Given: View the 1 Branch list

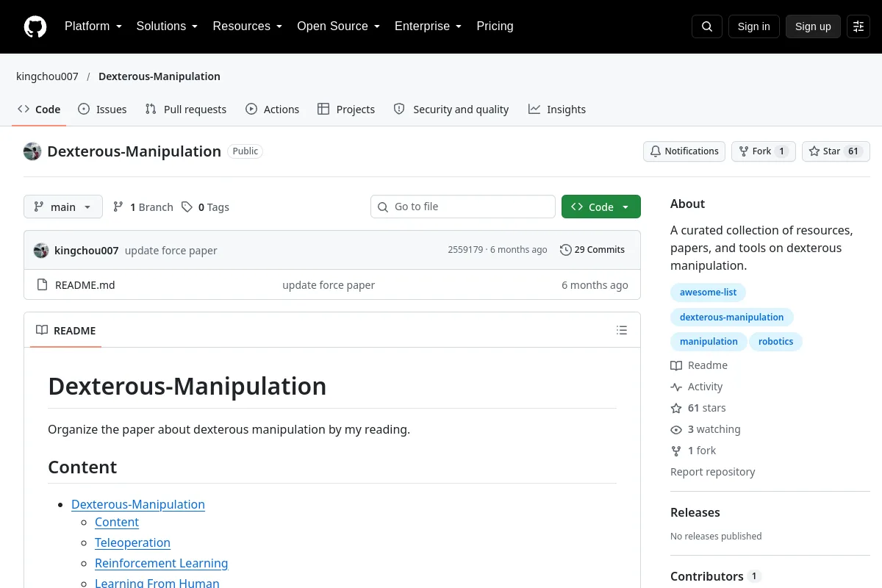Looking at the screenshot, I should [143, 207].
